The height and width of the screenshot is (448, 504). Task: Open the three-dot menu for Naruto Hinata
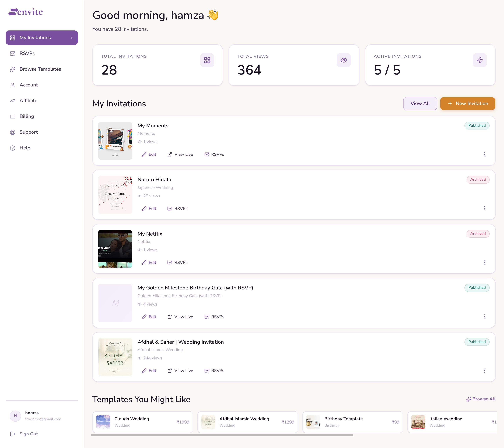[x=485, y=208]
